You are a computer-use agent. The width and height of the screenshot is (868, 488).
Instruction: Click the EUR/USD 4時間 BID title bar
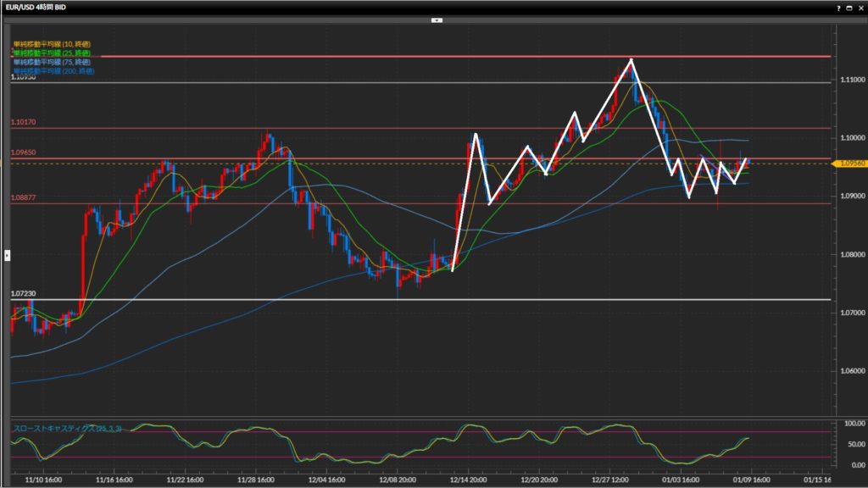38,7
